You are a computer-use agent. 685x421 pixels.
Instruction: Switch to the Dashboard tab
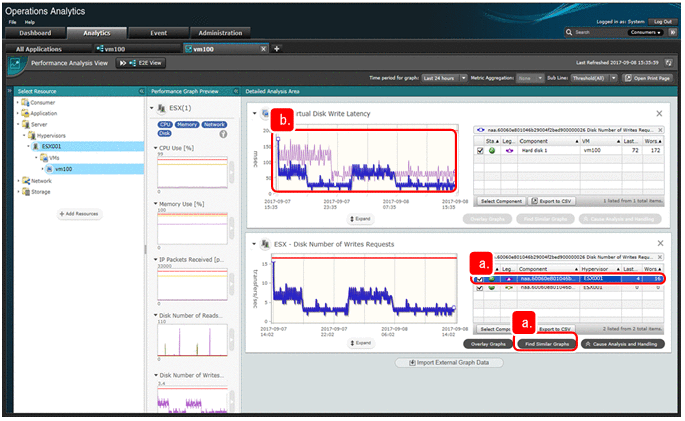36,33
